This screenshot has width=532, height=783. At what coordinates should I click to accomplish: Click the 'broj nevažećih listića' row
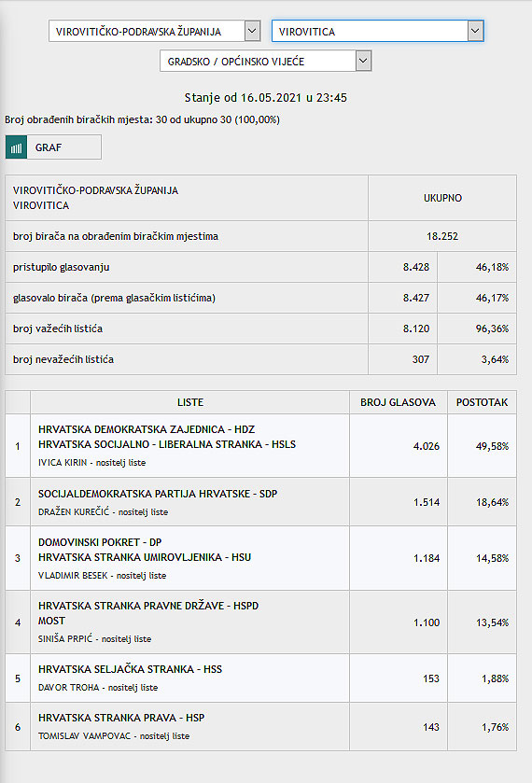click(x=260, y=359)
